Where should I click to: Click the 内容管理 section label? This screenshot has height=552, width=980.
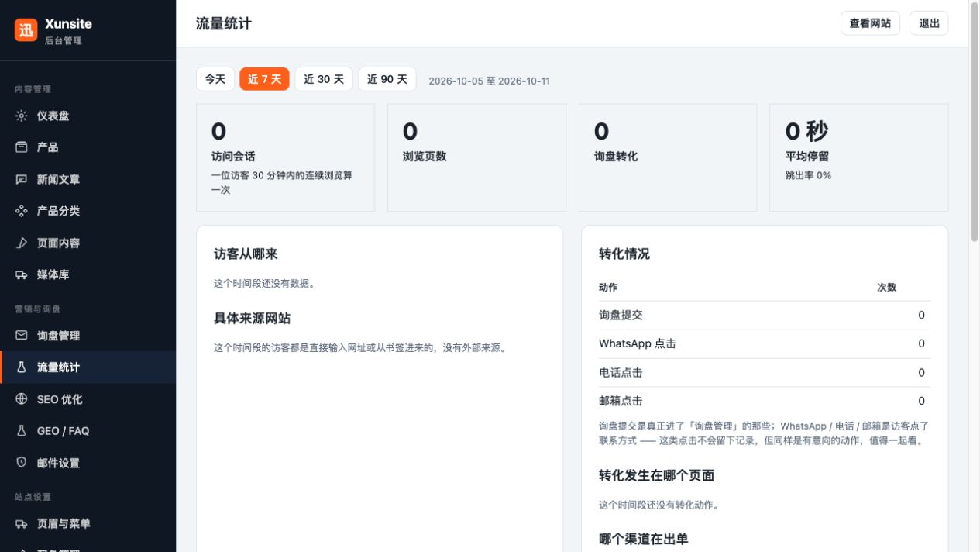[33, 89]
